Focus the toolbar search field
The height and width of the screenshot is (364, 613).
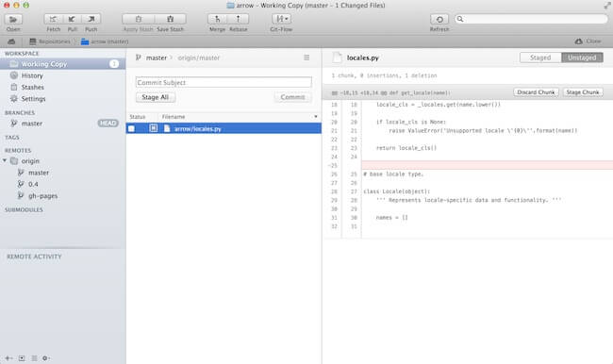click(x=531, y=19)
